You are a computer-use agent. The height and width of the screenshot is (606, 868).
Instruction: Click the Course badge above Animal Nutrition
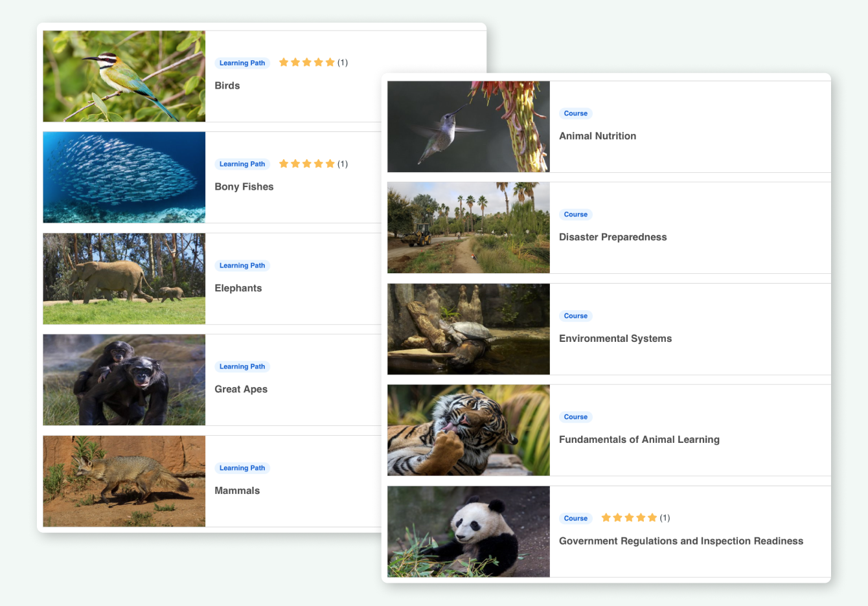click(575, 113)
